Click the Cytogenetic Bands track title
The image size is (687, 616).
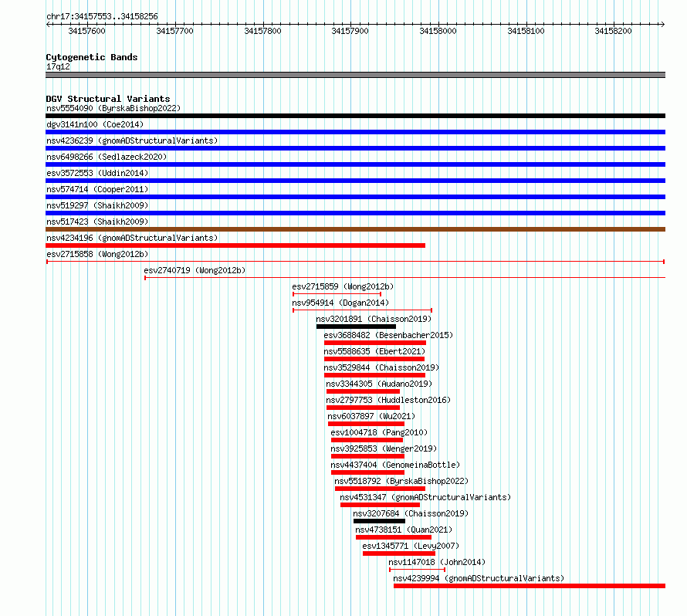[92, 57]
